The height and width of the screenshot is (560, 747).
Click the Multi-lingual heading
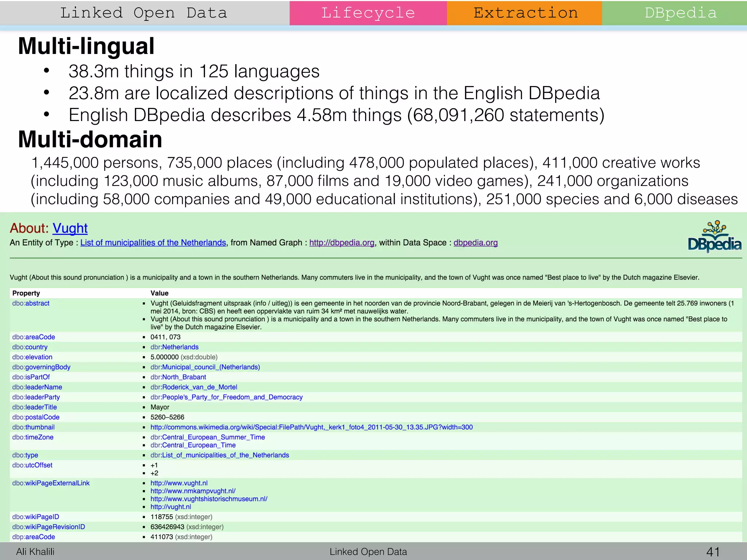coord(86,46)
